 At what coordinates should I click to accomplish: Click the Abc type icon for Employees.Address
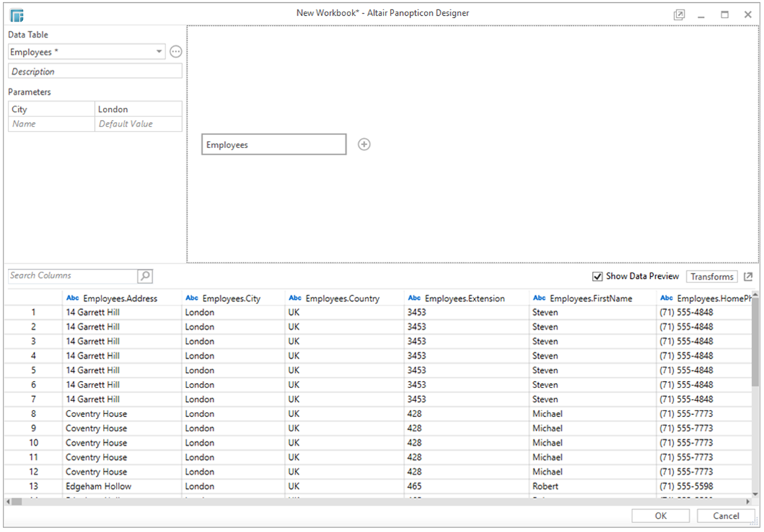[x=73, y=298]
